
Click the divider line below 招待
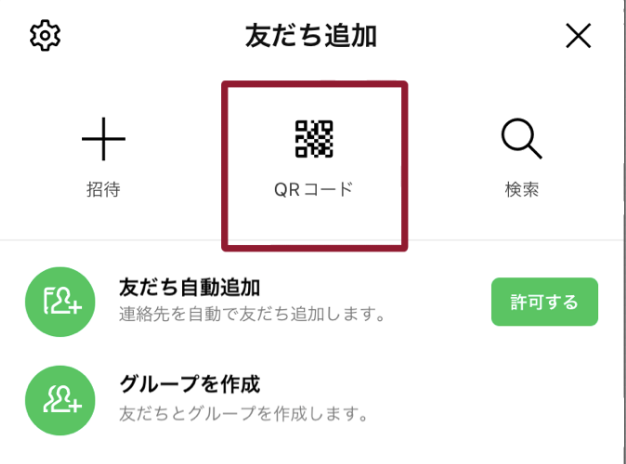(111, 240)
